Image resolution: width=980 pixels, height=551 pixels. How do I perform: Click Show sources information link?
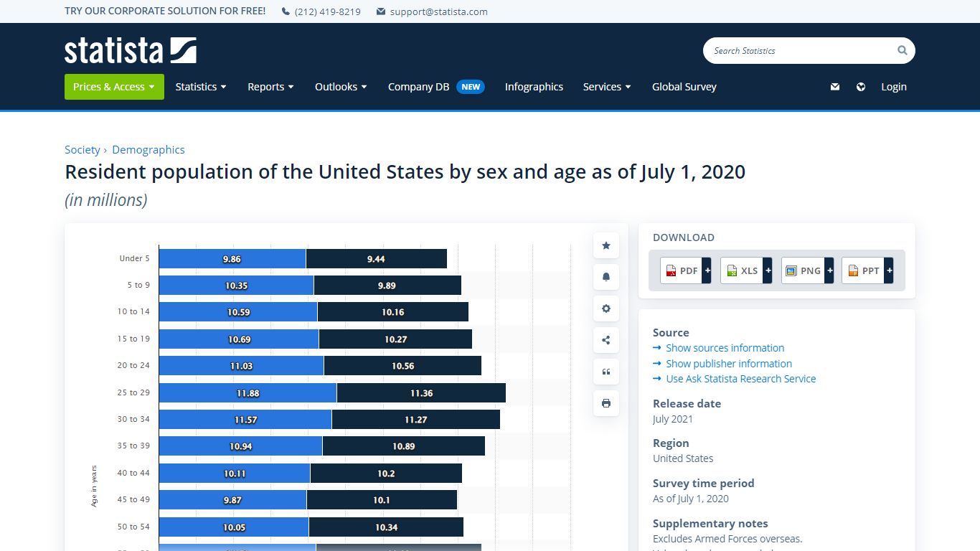coord(725,348)
